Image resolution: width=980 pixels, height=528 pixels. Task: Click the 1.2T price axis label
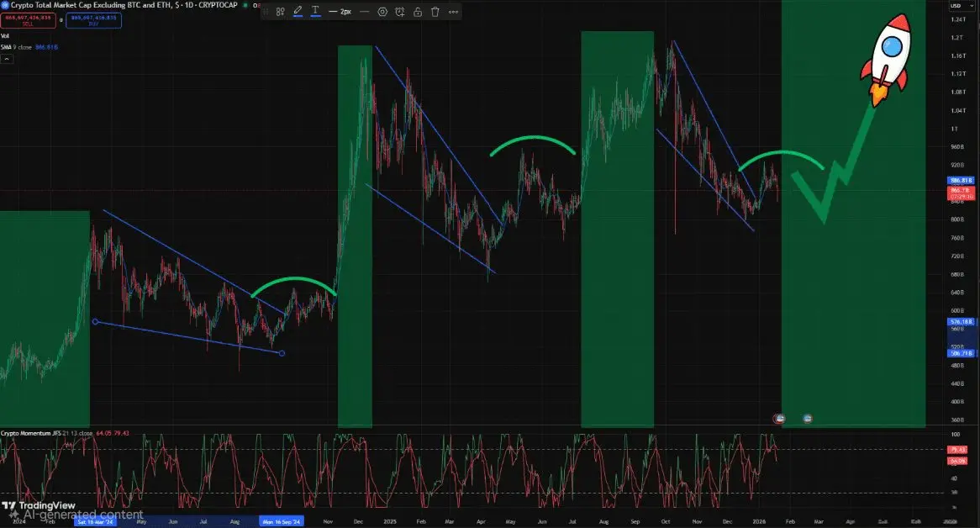tap(956, 38)
